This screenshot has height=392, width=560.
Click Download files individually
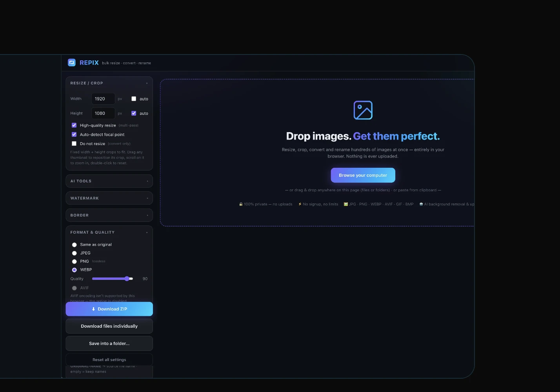point(109,326)
